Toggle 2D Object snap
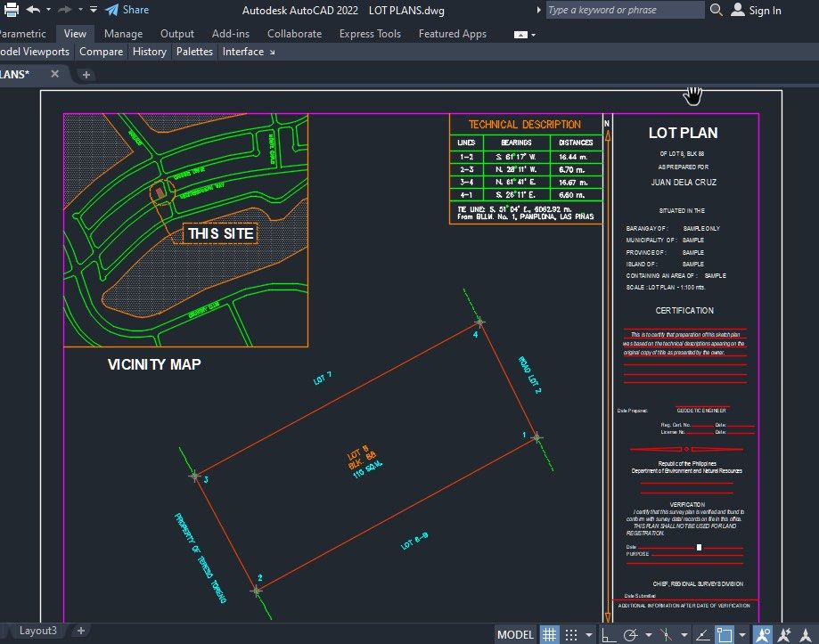Viewport: 819px width, 644px height. point(725,634)
